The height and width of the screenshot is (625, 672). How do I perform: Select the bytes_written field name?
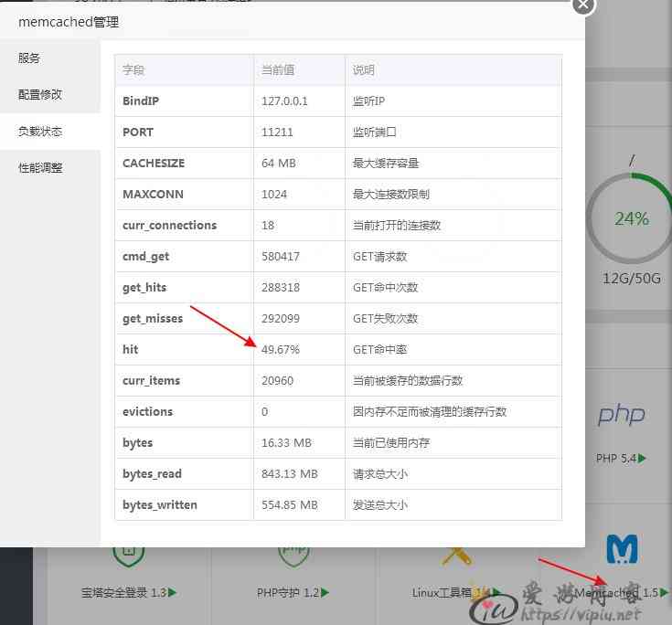tap(160, 505)
